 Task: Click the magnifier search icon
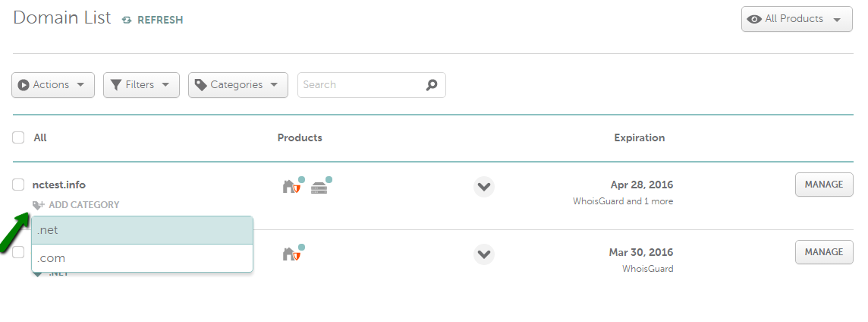point(432,85)
